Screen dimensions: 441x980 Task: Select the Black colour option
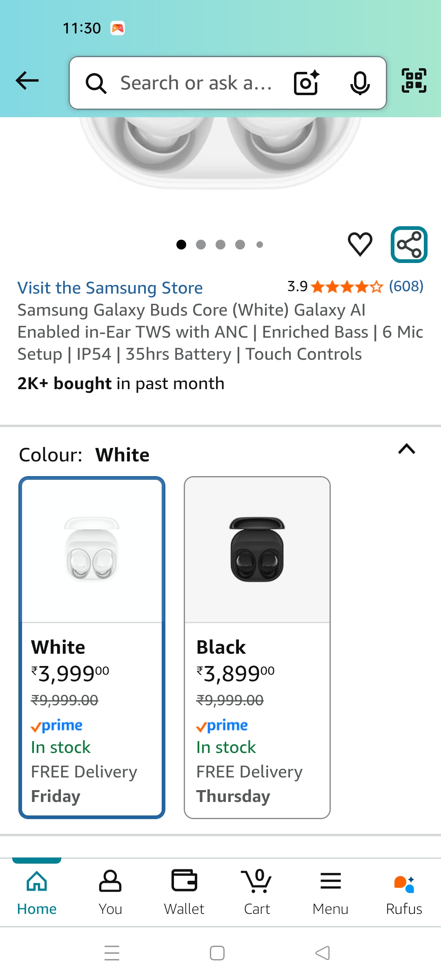pyautogui.click(x=257, y=647)
